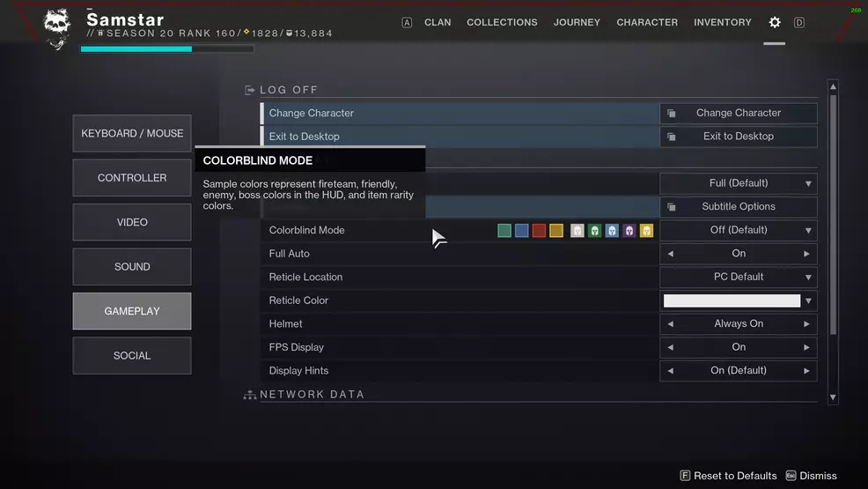Select the FPS Display row label
Screen dimensions: 868x489
coord(296,347)
